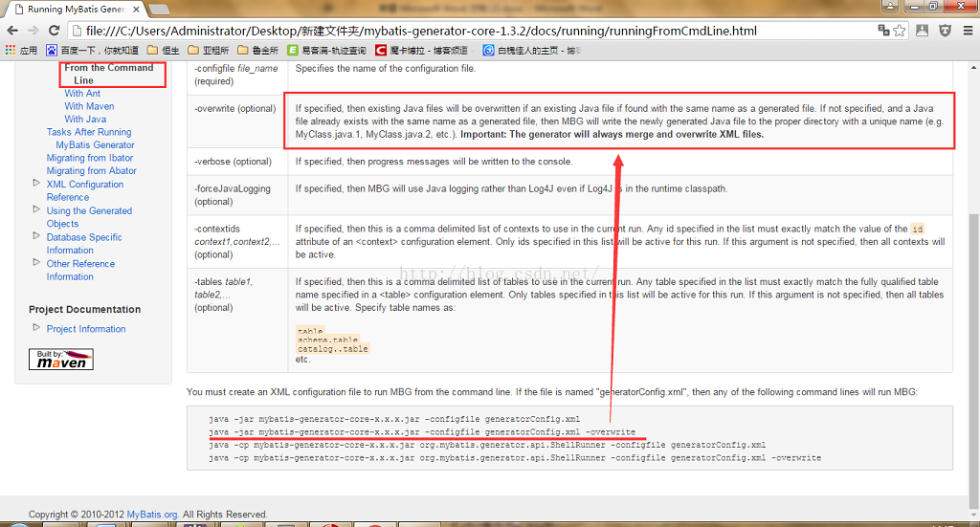The width and height of the screenshot is (980, 527).
Task: Open the With Maven page
Action: point(89,106)
